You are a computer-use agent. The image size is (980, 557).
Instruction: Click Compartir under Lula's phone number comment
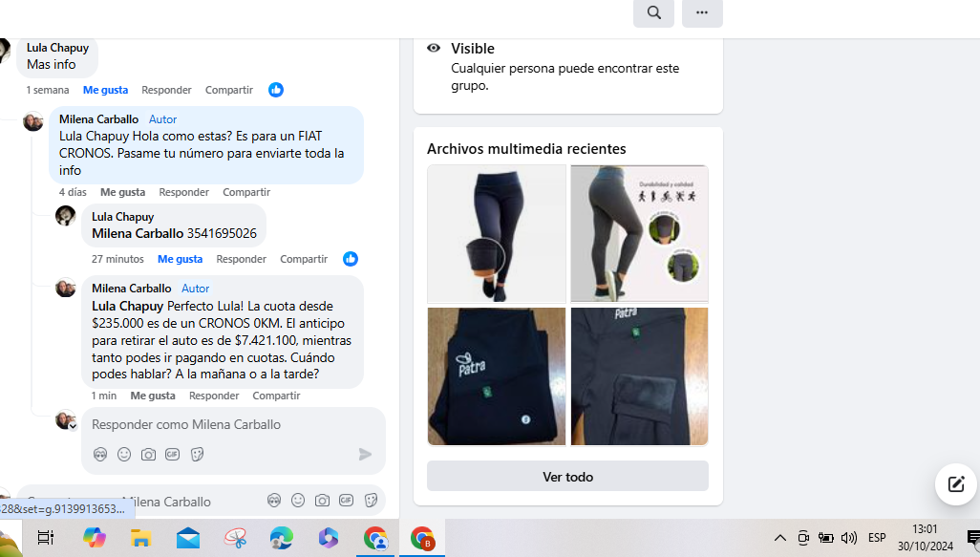304,259
